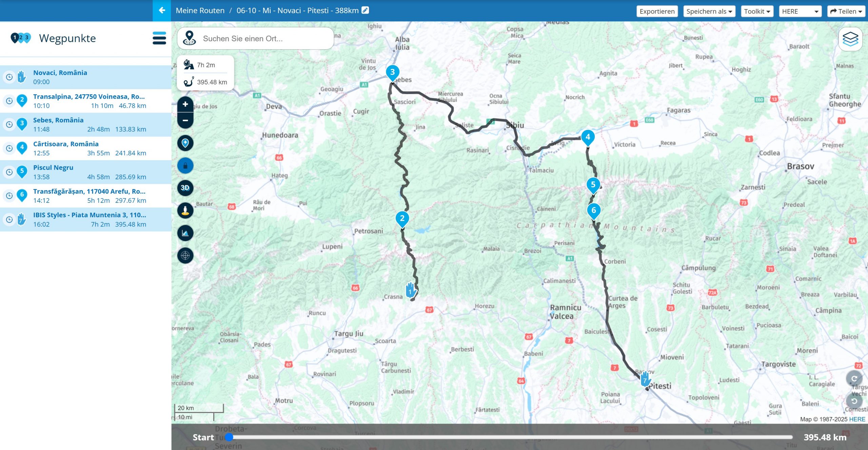Viewport: 868px width, 450px height.
Task: Click the route name edit pencil icon
Action: (x=365, y=10)
